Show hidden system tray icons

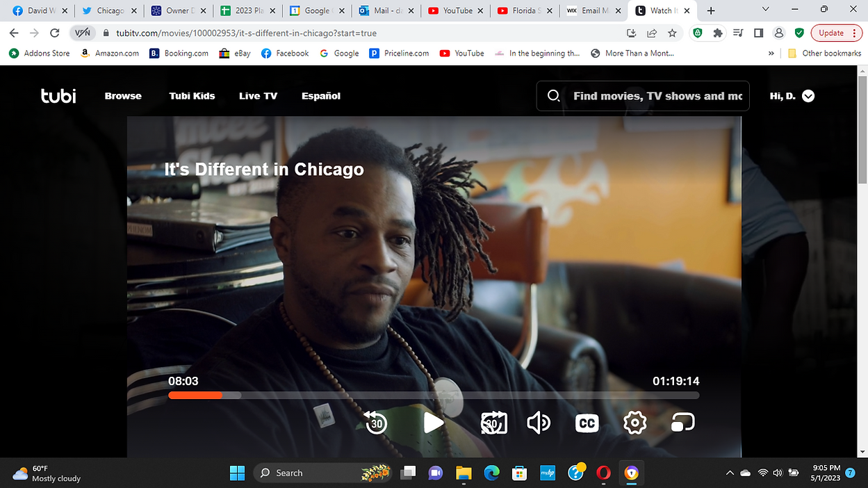(x=730, y=473)
